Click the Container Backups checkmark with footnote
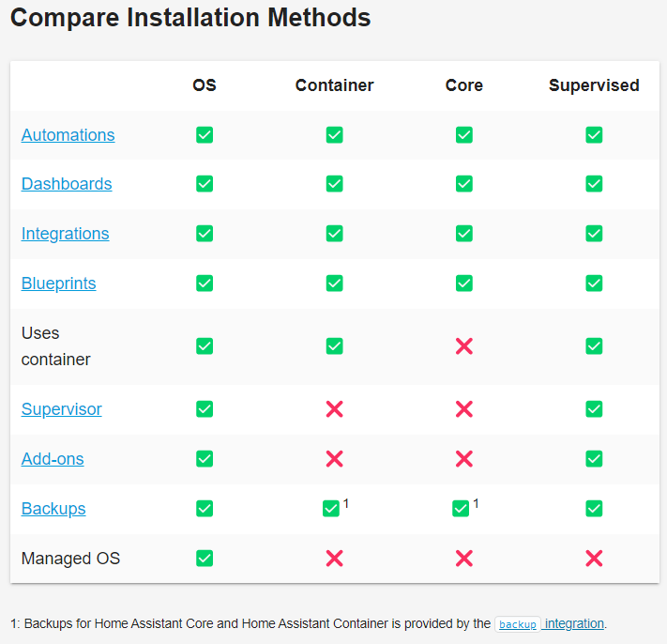 pyautogui.click(x=331, y=509)
